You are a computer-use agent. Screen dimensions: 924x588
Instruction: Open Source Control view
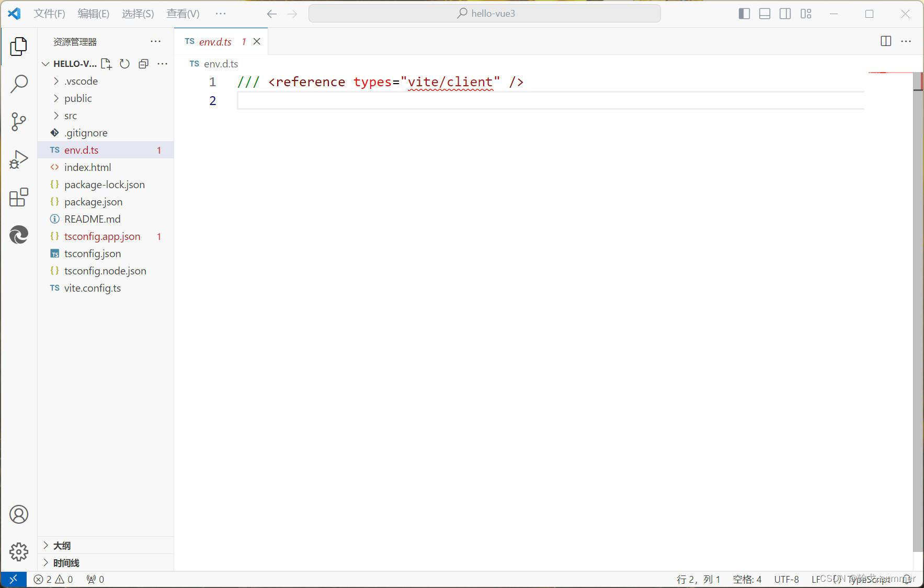[19, 122]
